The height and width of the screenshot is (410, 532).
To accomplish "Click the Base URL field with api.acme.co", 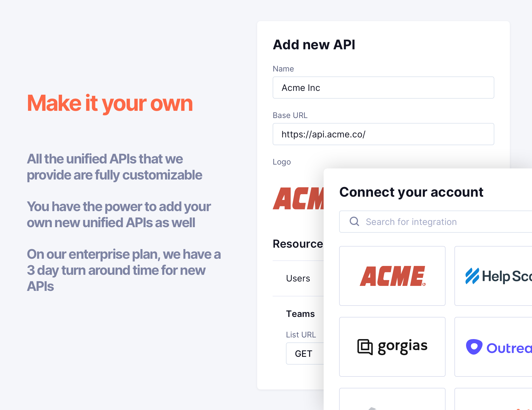I will coord(383,134).
